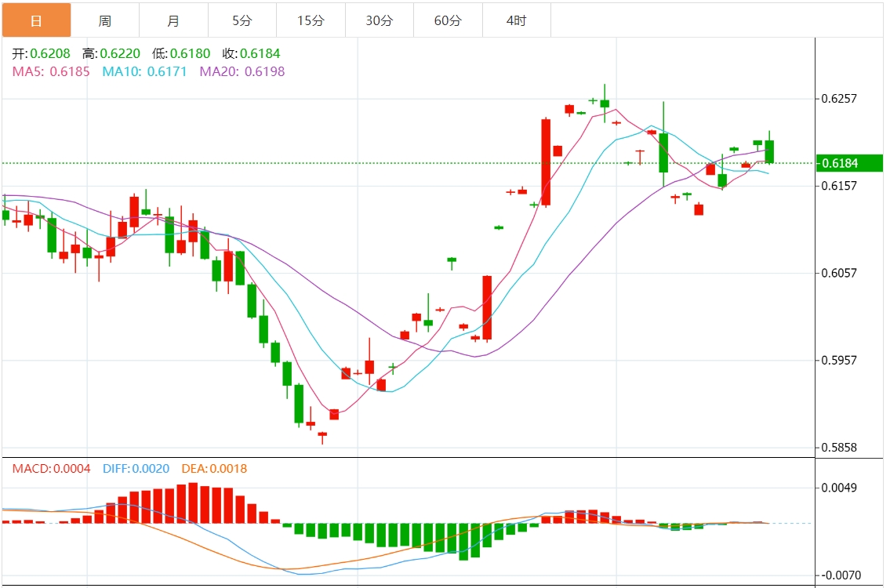890x588 pixels.
Task: Switch to the 周 weekly tab
Action: click(x=105, y=20)
